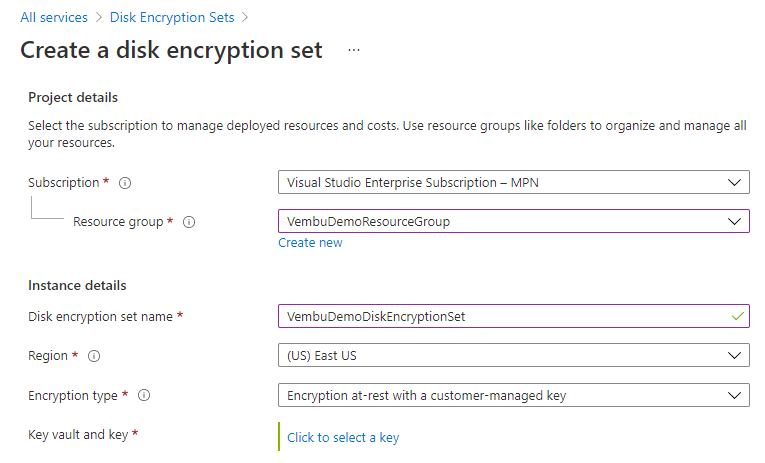Expand the Encryption type dropdown
Image resolution: width=765 pixels, height=463 pixels.
pyautogui.click(x=500, y=395)
